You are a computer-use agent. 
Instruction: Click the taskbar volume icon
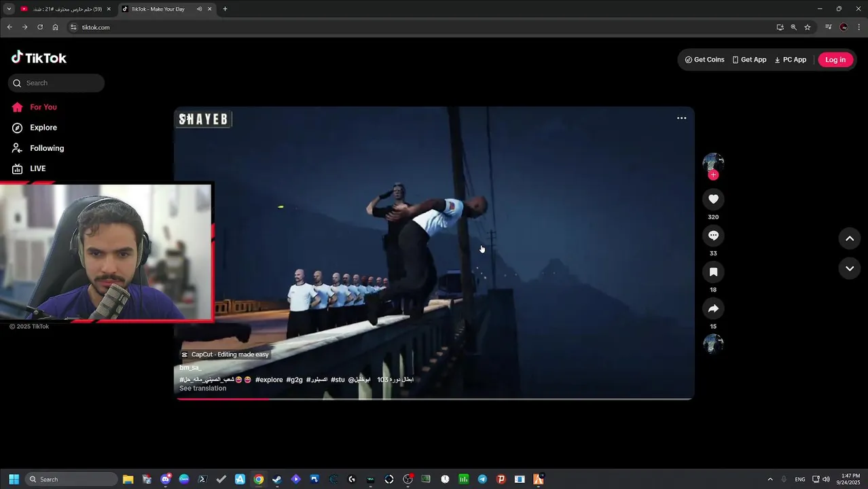tap(826, 479)
